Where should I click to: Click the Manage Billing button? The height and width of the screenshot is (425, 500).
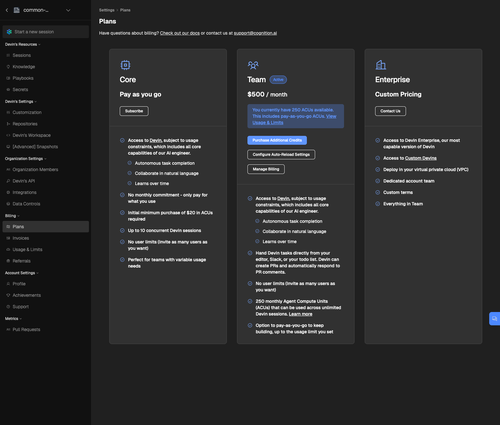(266, 169)
